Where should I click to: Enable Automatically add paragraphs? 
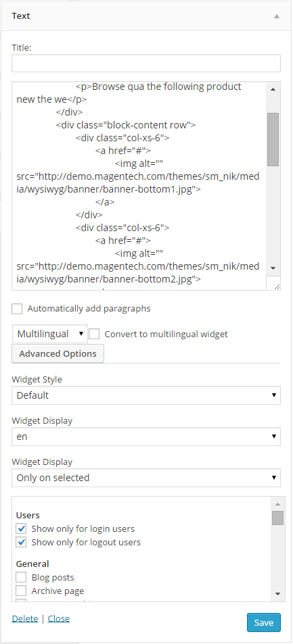point(17,309)
